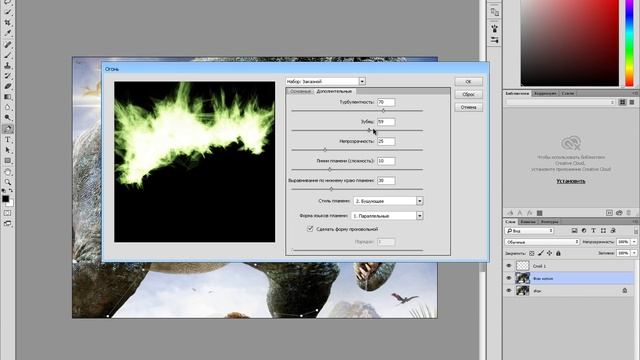
Task: Select the Path Selection arrow tool
Action: (7, 150)
